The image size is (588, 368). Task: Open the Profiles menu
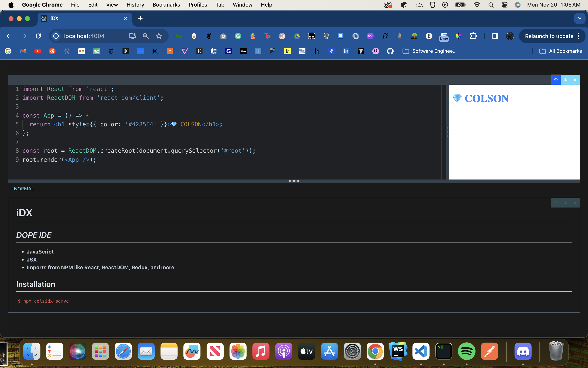[x=198, y=5]
